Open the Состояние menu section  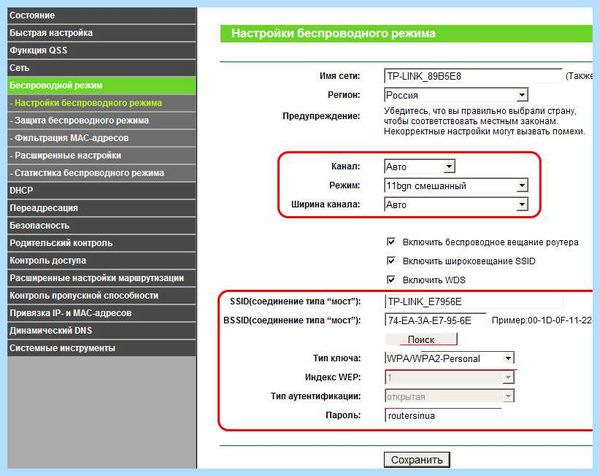tap(101, 15)
